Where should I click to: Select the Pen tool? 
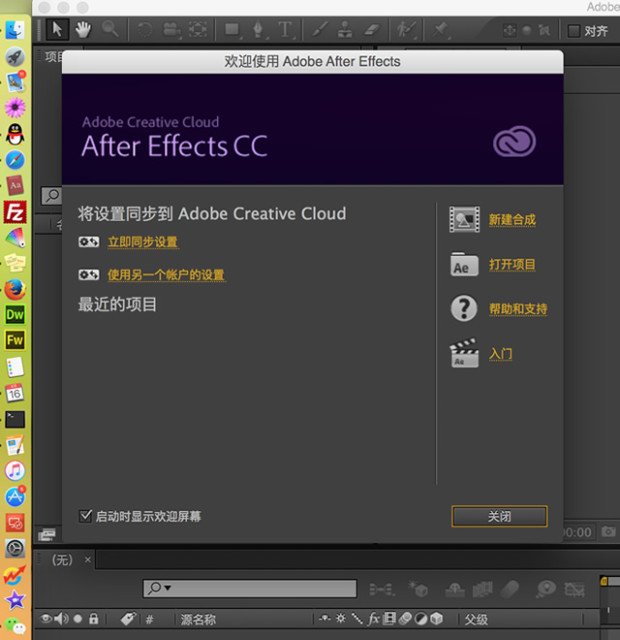(x=258, y=30)
